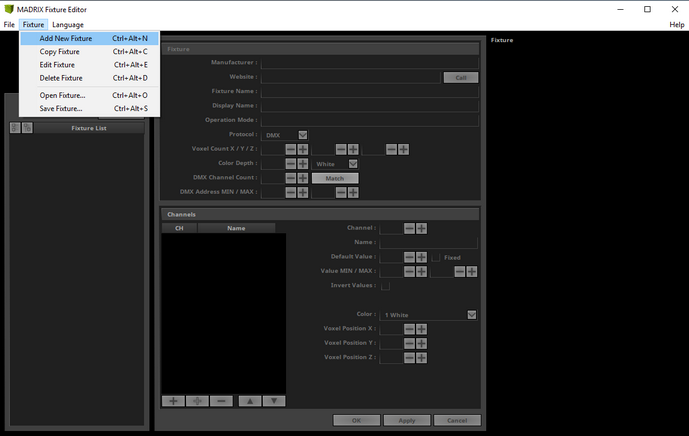
Task: Decrease Value MIN field
Action: pyautogui.click(x=409, y=272)
